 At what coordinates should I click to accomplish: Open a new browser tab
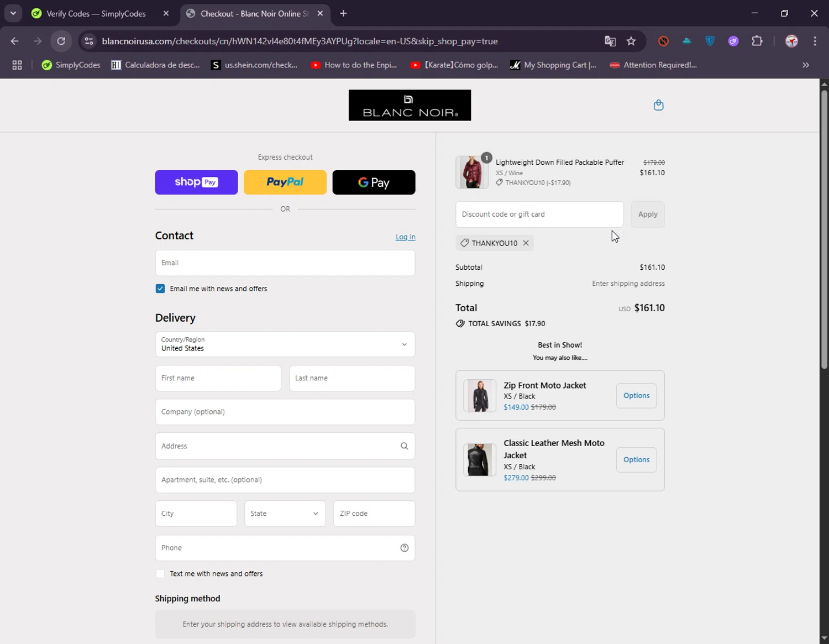pos(343,13)
